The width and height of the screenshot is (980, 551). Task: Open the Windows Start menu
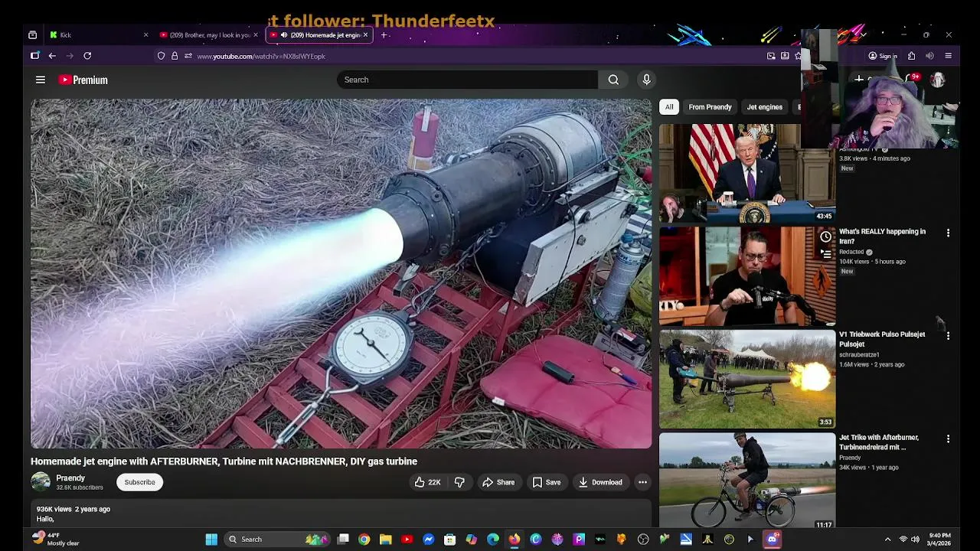click(211, 540)
